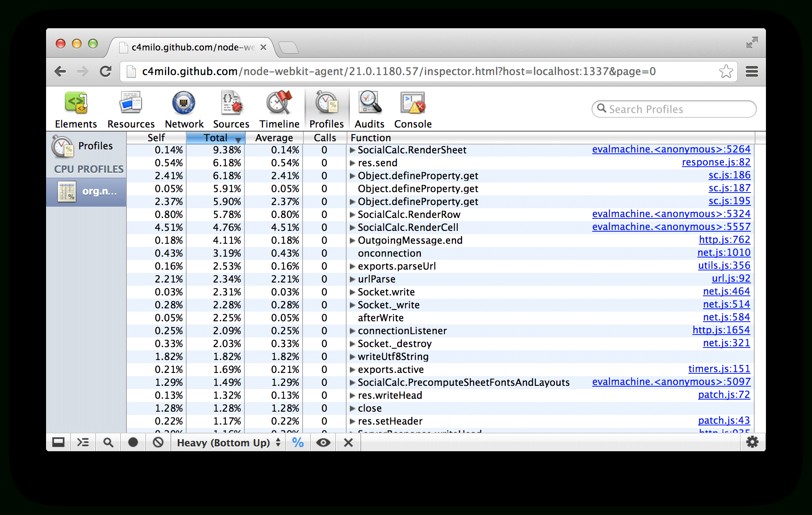Open the source link evalmachine.<anonymous>:5264
Image resolution: width=812 pixels, height=515 pixels.
pos(671,149)
